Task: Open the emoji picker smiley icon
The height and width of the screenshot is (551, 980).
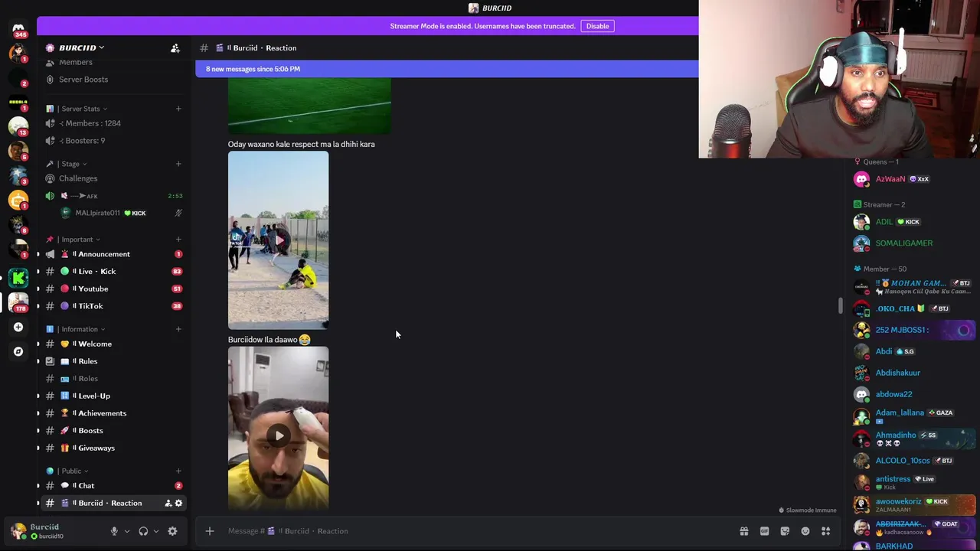Action: [x=805, y=531]
